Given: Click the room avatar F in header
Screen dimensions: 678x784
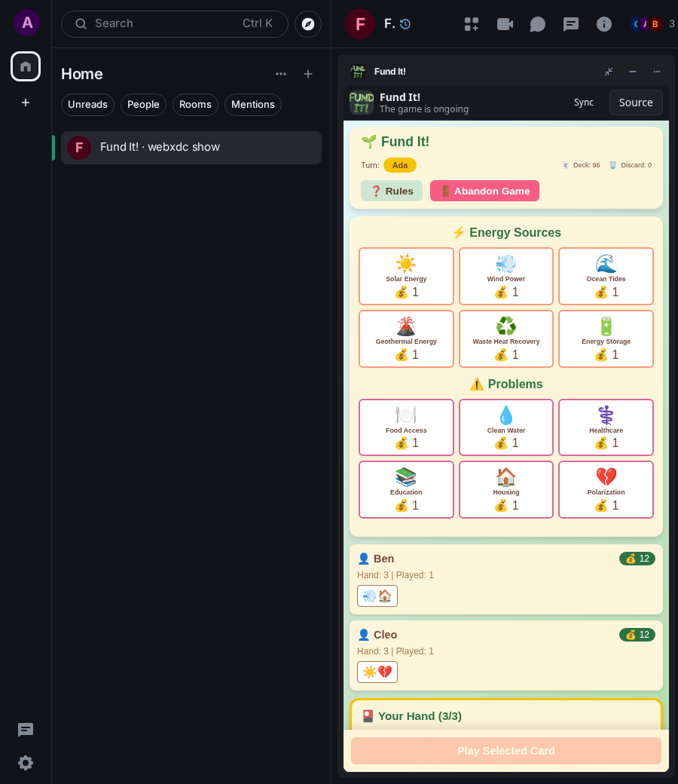Looking at the screenshot, I should [x=360, y=24].
